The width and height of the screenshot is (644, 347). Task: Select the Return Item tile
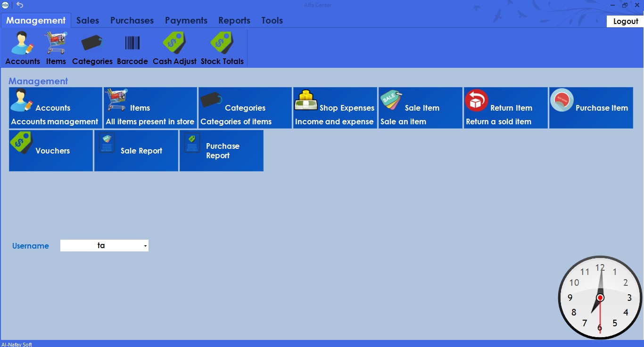pos(505,107)
